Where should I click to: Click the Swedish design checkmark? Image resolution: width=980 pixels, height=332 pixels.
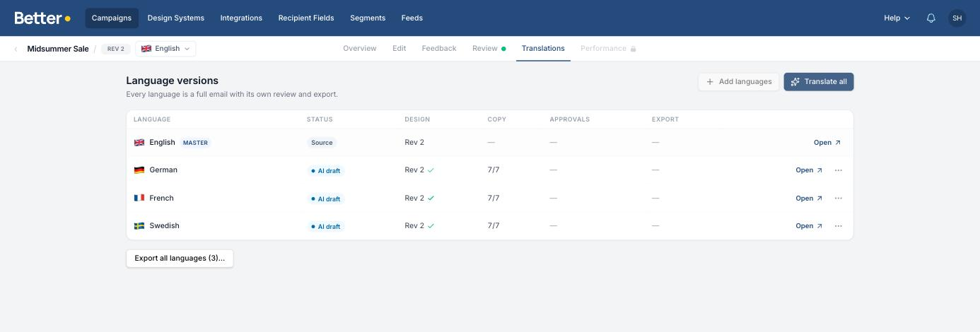click(431, 226)
